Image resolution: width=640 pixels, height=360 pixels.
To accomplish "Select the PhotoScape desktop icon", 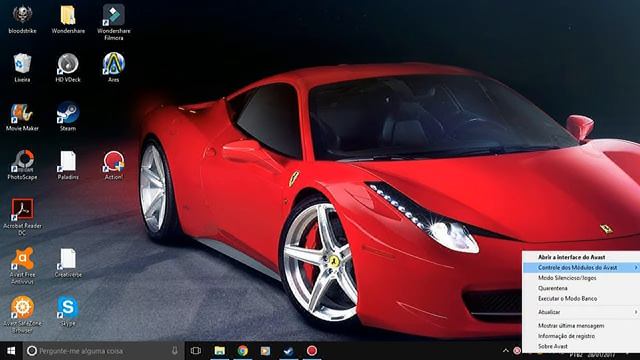I will click(22, 165).
